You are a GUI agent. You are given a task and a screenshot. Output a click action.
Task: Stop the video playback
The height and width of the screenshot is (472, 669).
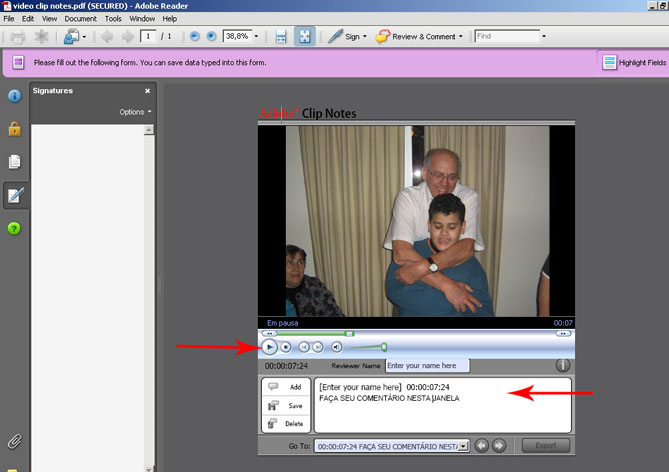(x=286, y=347)
